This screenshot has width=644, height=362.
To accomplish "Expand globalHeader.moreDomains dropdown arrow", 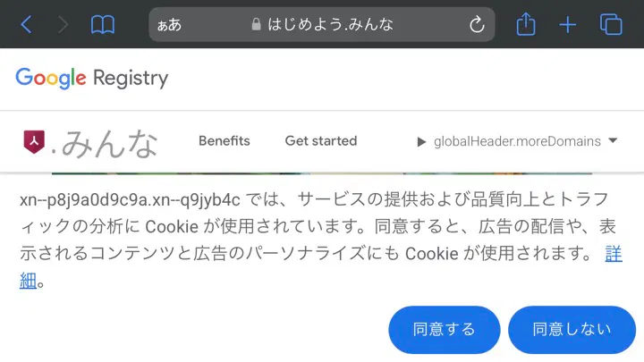I will coord(613,141).
